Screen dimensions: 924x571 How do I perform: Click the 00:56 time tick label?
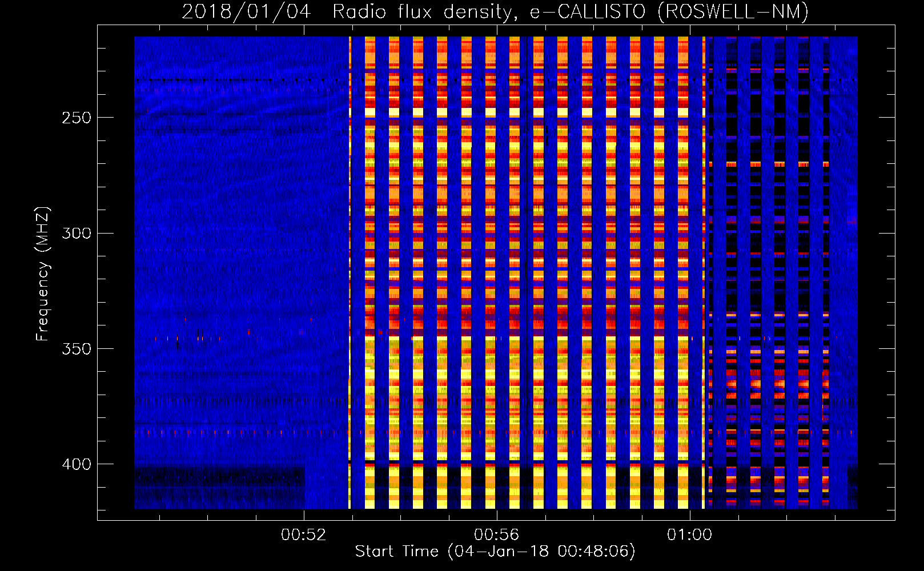(x=497, y=534)
